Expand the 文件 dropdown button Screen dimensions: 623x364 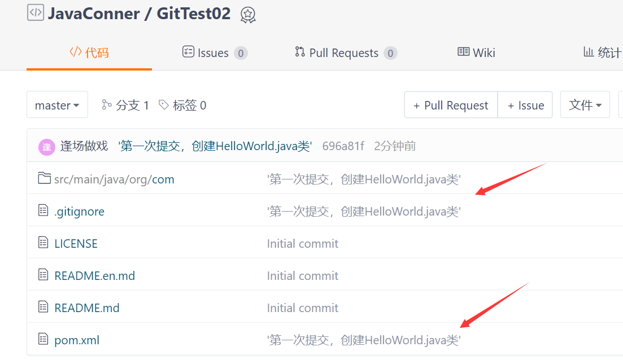585,105
